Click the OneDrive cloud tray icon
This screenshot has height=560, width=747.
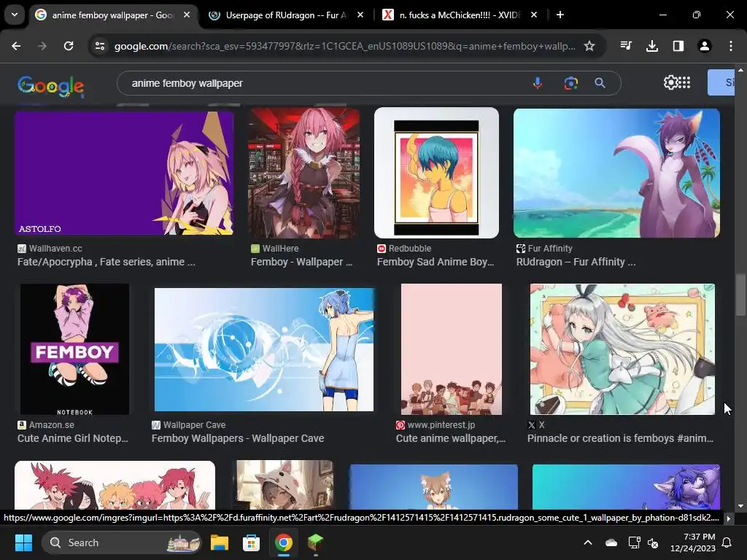coord(611,542)
